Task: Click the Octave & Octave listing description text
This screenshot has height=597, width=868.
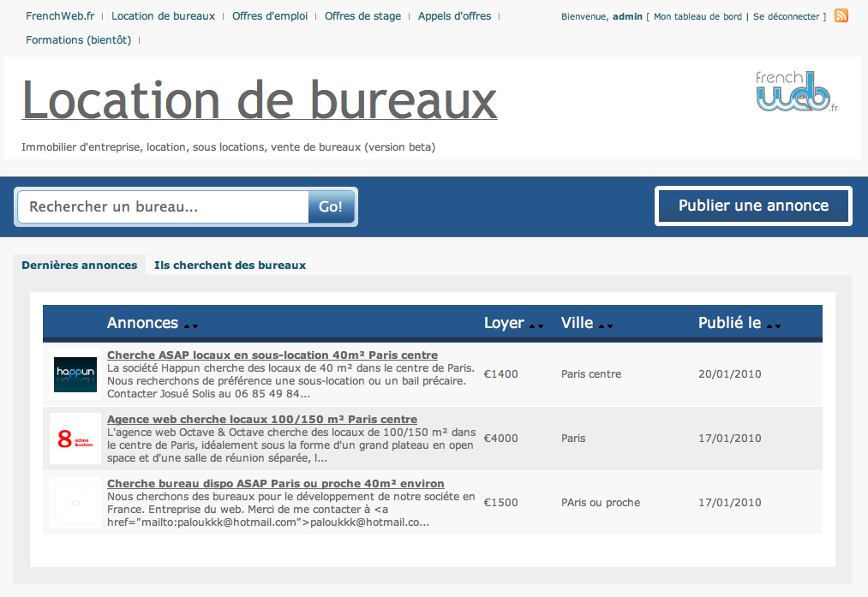Action: point(291,445)
